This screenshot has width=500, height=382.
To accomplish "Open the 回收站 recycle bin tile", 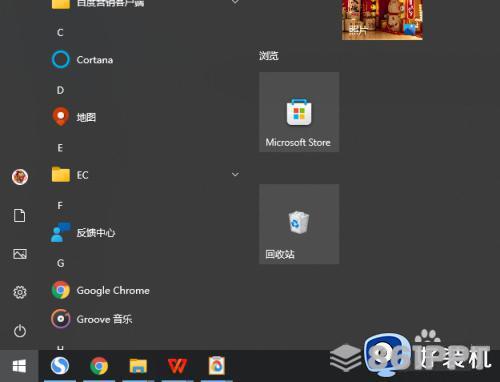I will [299, 224].
